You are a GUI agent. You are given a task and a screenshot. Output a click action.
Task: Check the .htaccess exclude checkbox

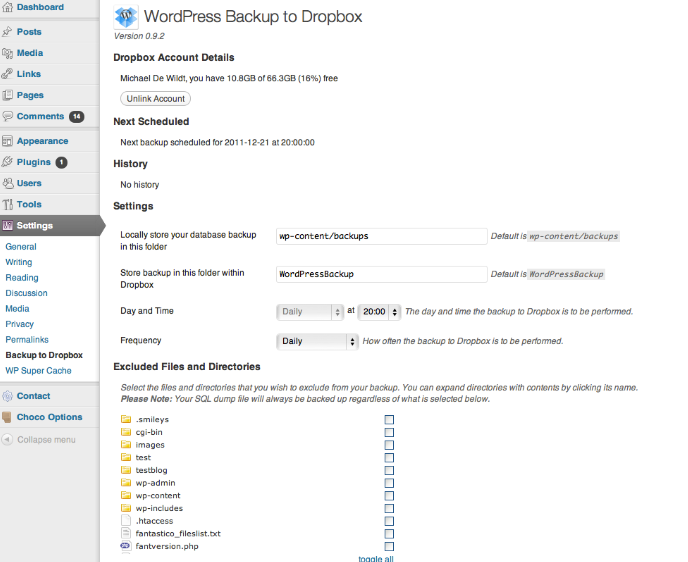[x=389, y=521]
